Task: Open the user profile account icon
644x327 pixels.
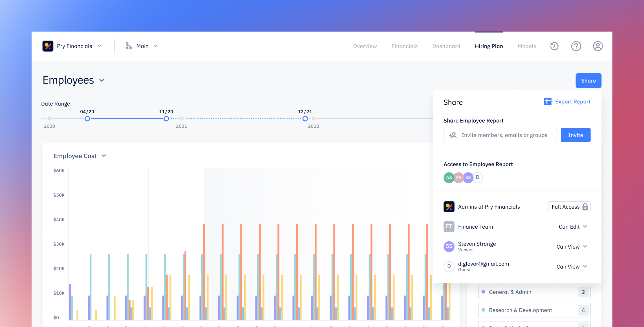Action: coord(597,46)
